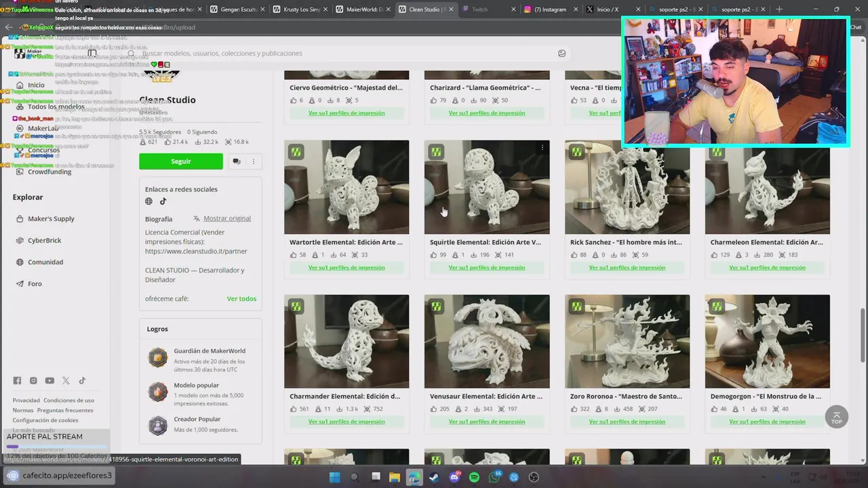Open the MakerWorld Instagram icon in footer
The image size is (868, 488).
coord(33,381)
